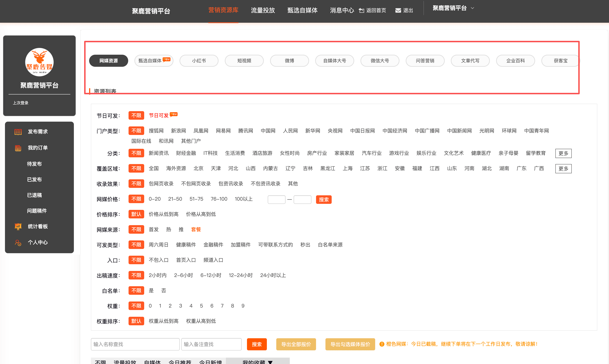The image size is (609, 364).
Task: Click the 退出 envelope icon
Action: [398, 10]
